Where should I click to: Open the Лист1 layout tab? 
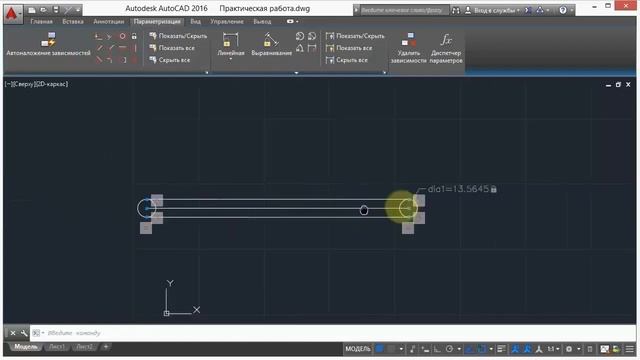click(x=57, y=347)
